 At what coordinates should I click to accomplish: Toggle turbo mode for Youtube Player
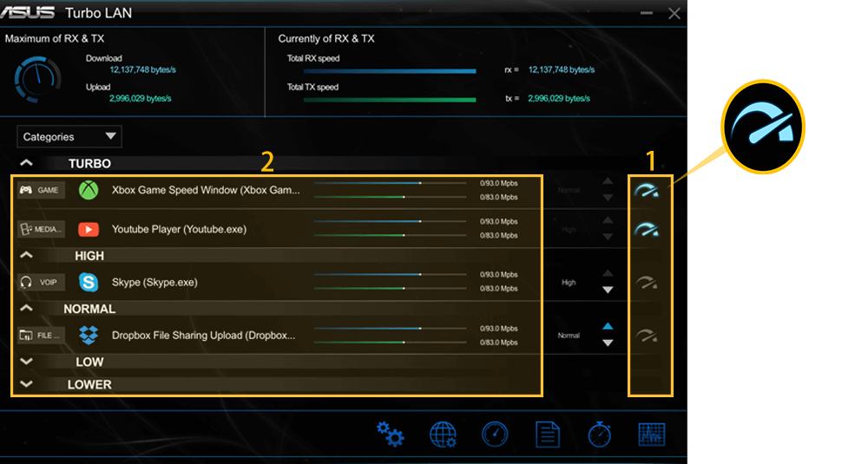coord(647,230)
